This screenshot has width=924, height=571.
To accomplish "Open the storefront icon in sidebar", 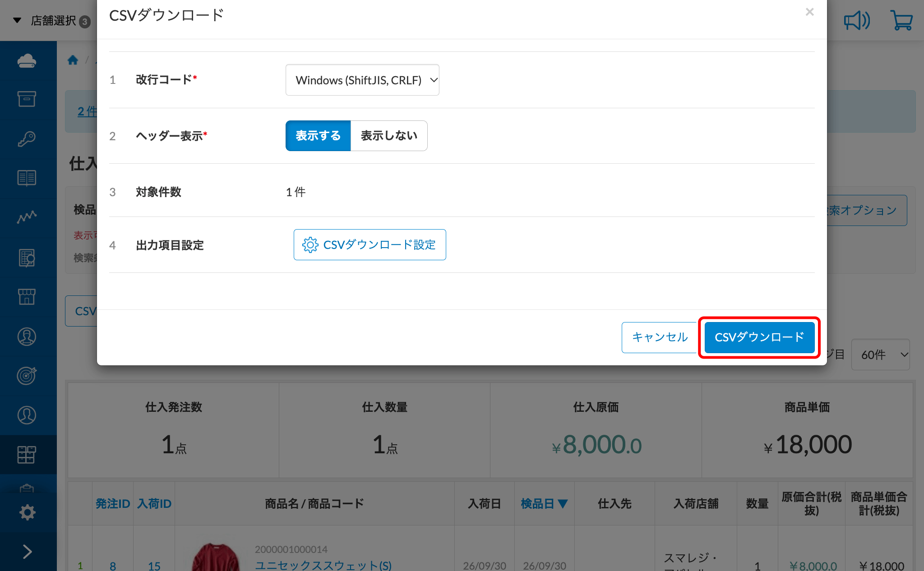I will 27,296.
